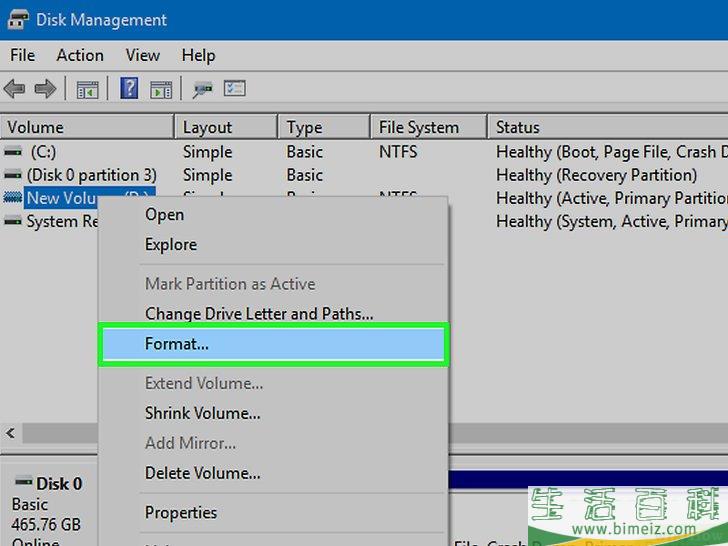Screen dimensions: 728x546
Task: Sort by the Volume column header
Action: pyautogui.click(x=35, y=127)
